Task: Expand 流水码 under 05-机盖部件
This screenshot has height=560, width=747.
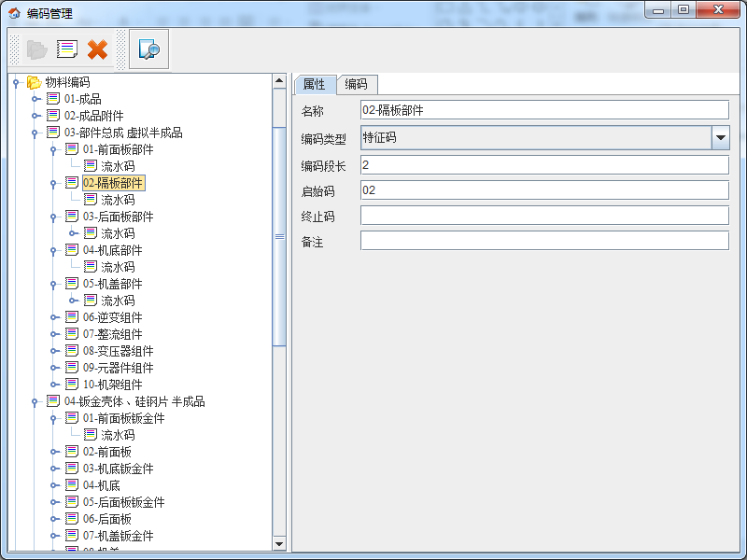Action: [x=73, y=301]
